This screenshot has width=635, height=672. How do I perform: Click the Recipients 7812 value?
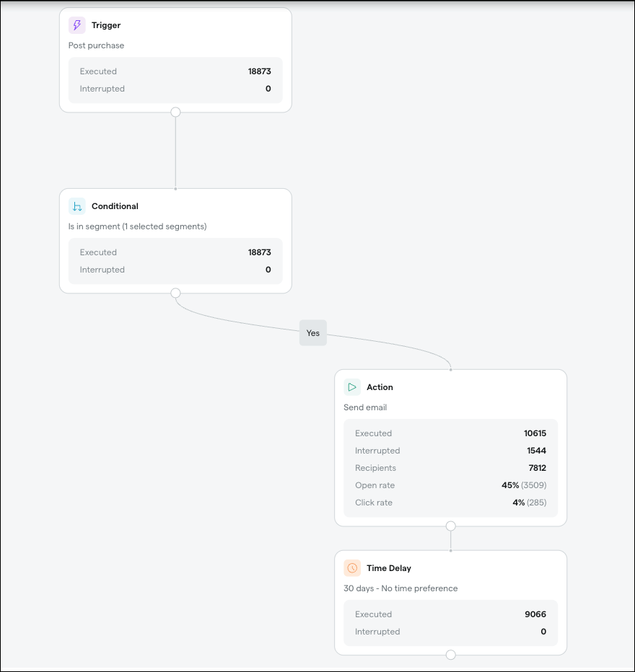click(x=450, y=468)
